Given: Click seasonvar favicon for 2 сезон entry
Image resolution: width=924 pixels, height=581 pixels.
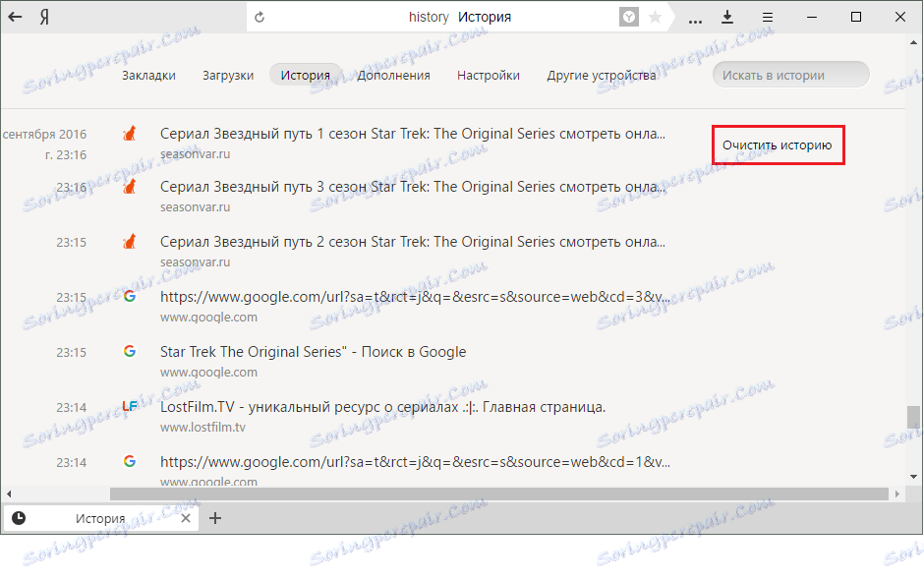Looking at the screenshot, I should 130,241.
